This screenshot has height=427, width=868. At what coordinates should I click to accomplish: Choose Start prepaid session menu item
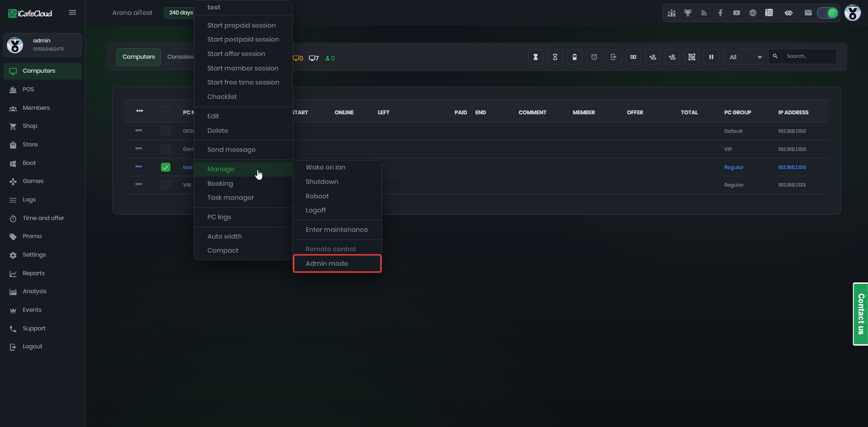coord(241,25)
